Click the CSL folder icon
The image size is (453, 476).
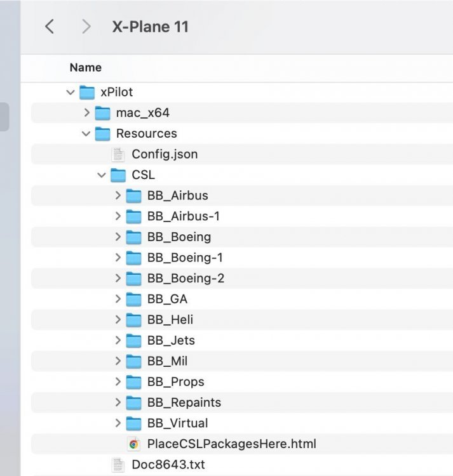click(118, 175)
